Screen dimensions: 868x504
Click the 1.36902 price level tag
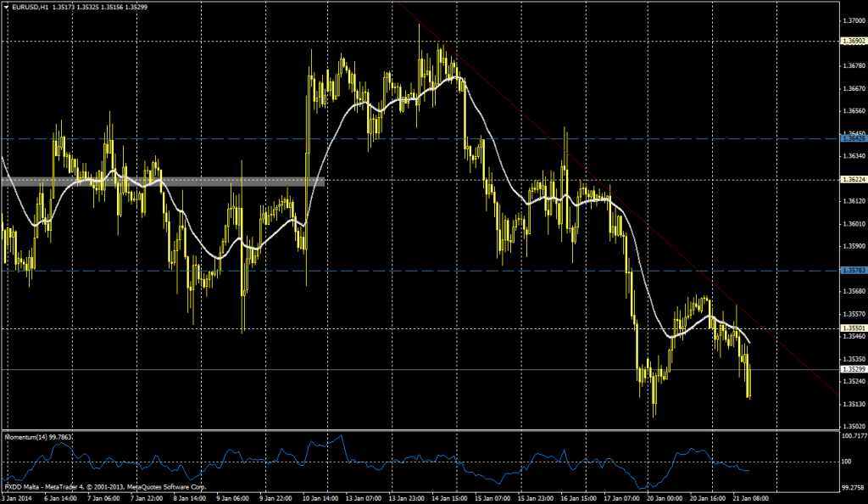pos(852,41)
